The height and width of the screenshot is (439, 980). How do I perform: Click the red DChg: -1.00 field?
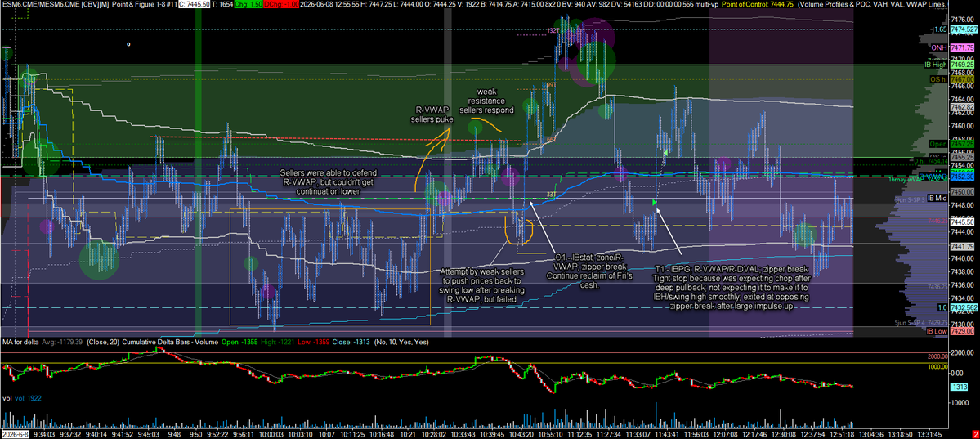(282, 4)
